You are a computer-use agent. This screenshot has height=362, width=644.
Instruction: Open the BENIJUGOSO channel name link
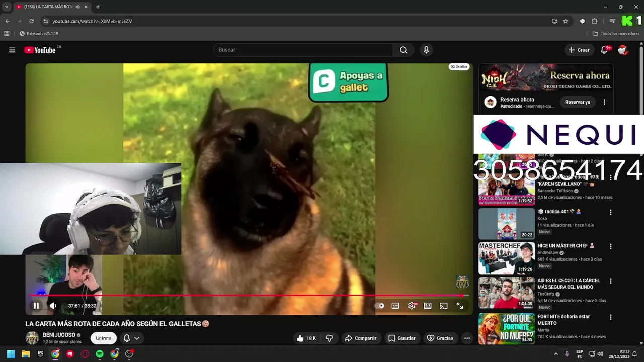tap(59, 335)
